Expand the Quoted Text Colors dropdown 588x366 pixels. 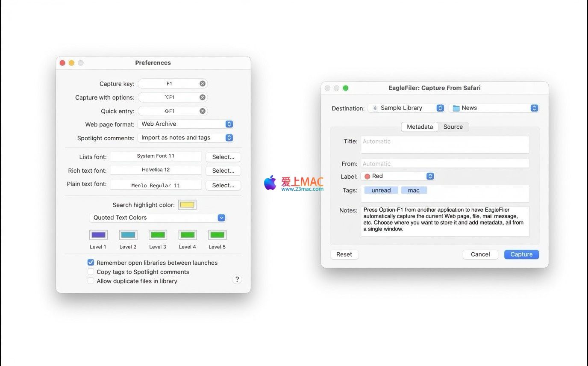click(x=157, y=218)
